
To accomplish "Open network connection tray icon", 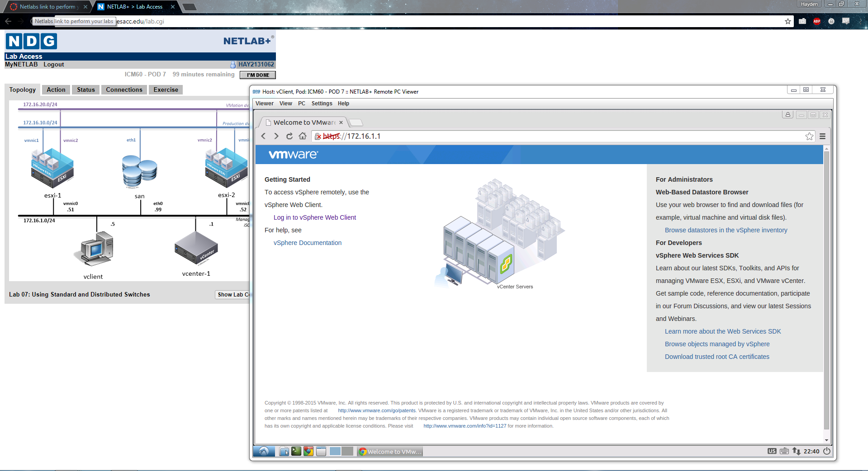I will coord(796,451).
